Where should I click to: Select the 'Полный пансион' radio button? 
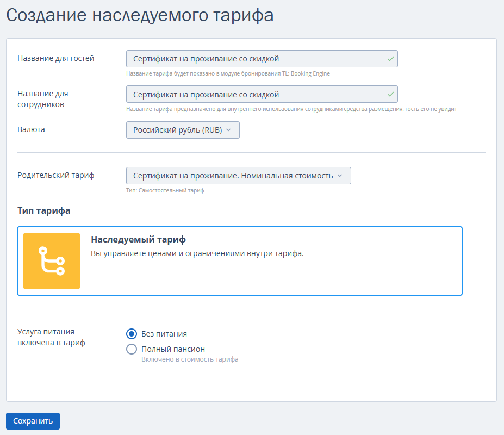(x=132, y=349)
